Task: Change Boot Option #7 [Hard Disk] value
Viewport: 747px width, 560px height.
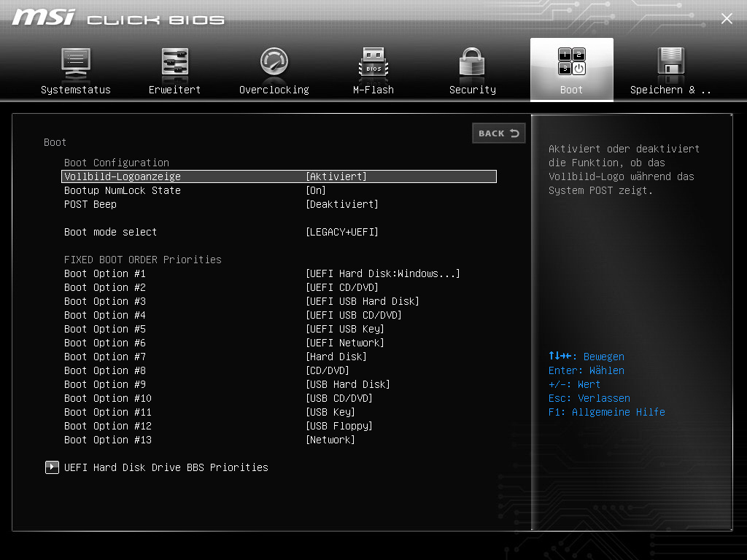Action: click(336, 356)
